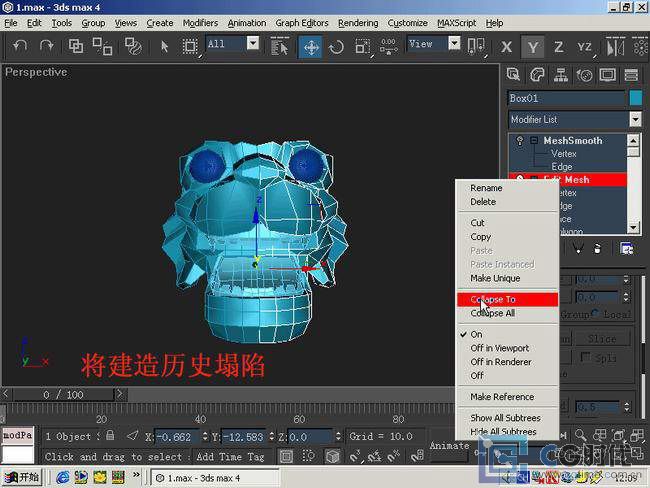The width and height of the screenshot is (650, 488).
Task: Activate the Select and Rotate tool
Action: coord(336,47)
